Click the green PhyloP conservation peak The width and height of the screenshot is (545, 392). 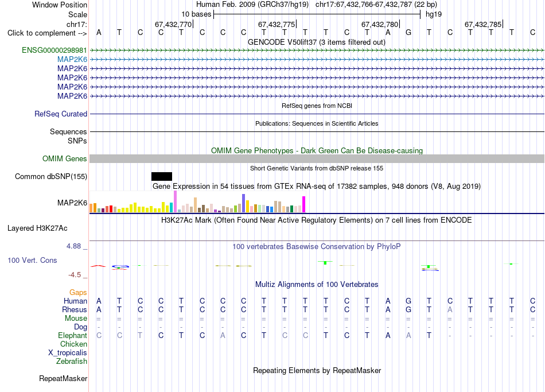click(325, 263)
